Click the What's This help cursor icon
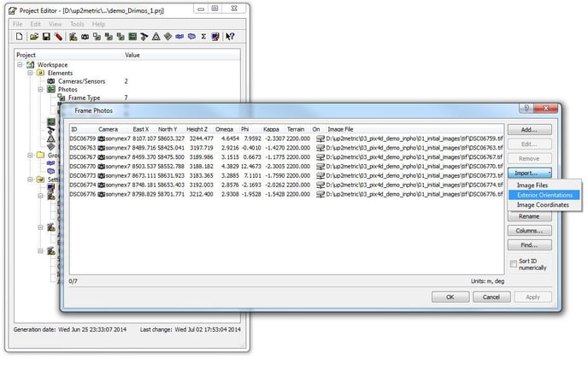This screenshot has height=365, width=588. click(x=228, y=38)
